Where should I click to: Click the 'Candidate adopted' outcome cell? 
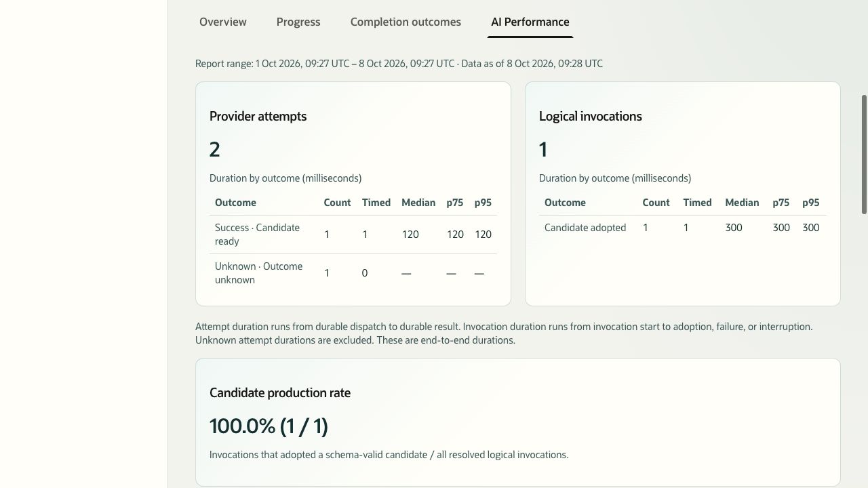point(585,228)
